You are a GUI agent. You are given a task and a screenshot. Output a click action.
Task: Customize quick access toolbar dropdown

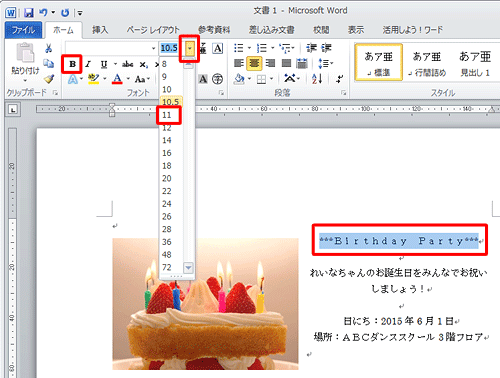tap(80, 13)
